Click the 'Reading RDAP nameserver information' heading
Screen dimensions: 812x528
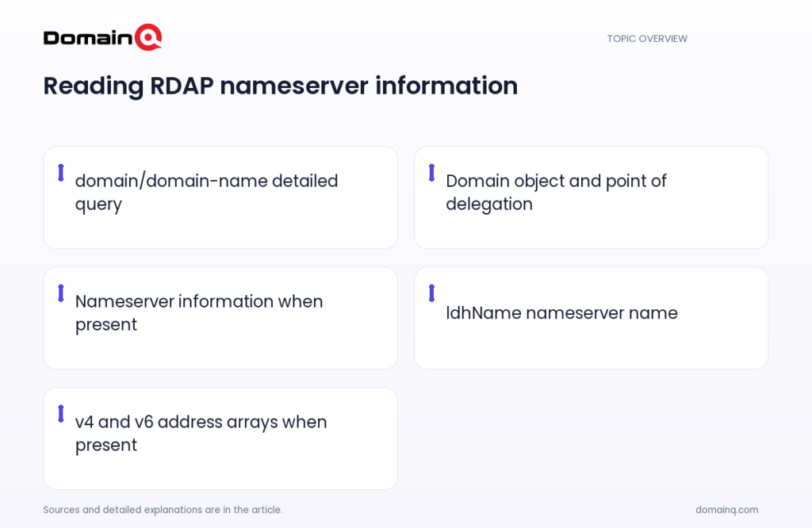[x=280, y=86]
